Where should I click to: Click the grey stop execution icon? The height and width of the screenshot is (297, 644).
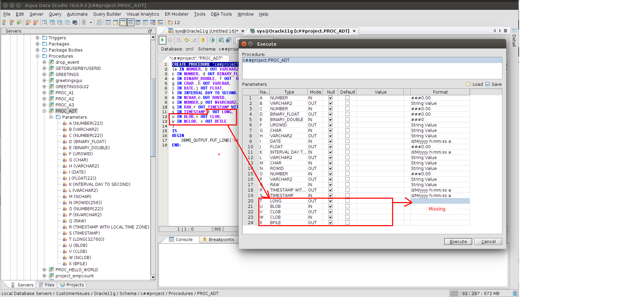click(170, 40)
